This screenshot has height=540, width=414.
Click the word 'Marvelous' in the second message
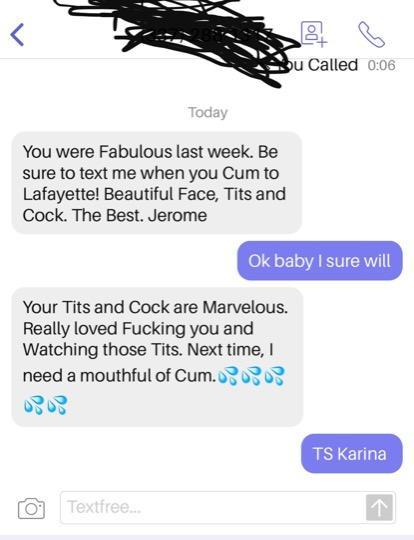(x=245, y=307)
